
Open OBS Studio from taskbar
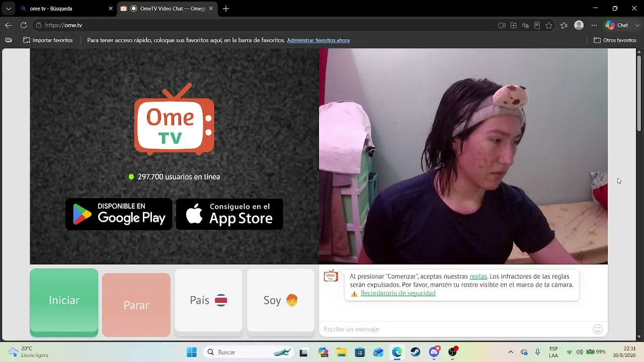pos(453,352)
